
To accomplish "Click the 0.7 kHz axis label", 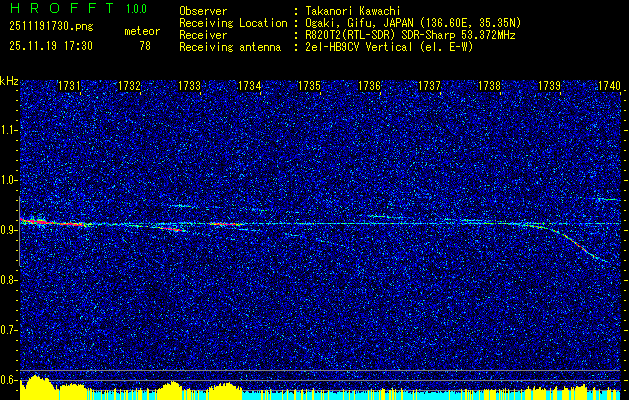I will (8, 330).
